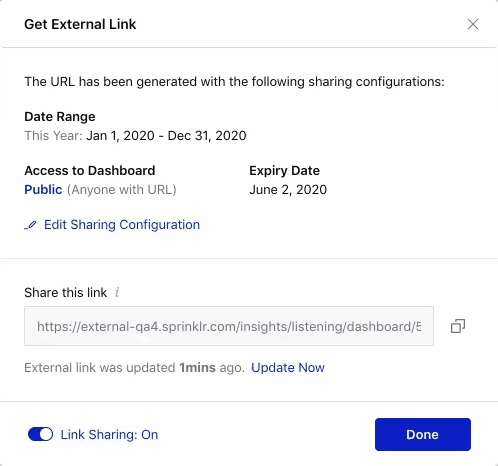Click the Get External Link title
This screenshot has height=466, width=498.
tap(80, 24)
